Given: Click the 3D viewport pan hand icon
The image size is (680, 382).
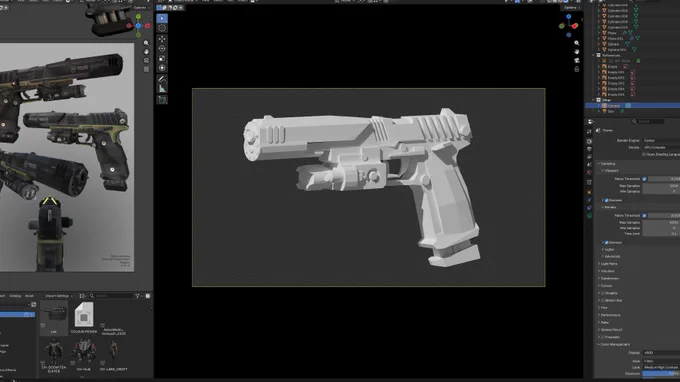Looking at the screenshot, I should click(x=576, y=52).
